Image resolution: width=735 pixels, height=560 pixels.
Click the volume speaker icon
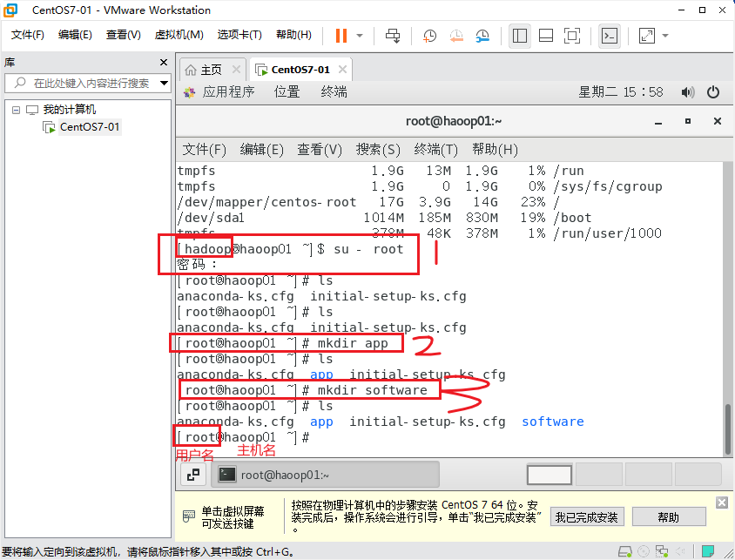coord(688,91)
